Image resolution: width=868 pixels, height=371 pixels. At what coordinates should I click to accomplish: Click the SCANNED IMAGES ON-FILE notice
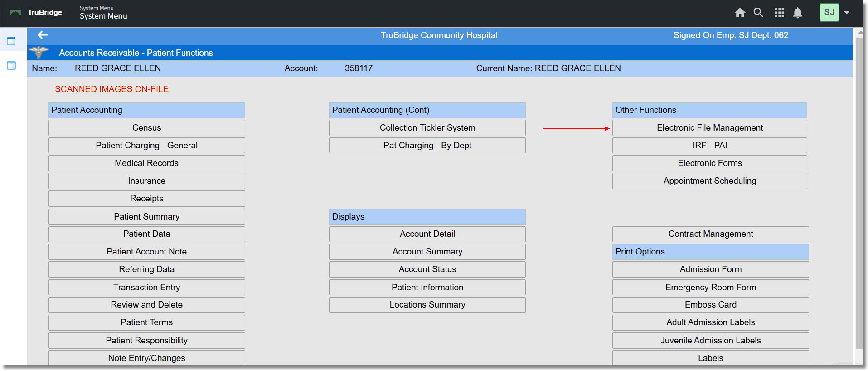tap(112, 89)
